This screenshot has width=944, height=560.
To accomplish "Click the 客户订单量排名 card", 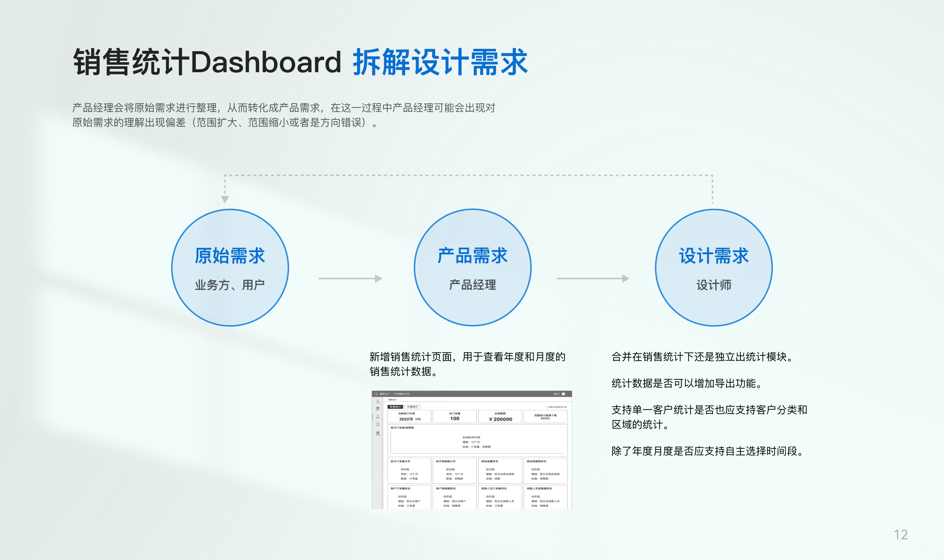I will click(409, 497).
